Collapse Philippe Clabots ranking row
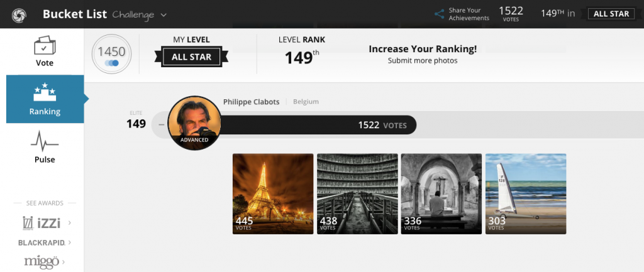The height and width of the screenshot is (272, 644). click(x=161, y=125)
